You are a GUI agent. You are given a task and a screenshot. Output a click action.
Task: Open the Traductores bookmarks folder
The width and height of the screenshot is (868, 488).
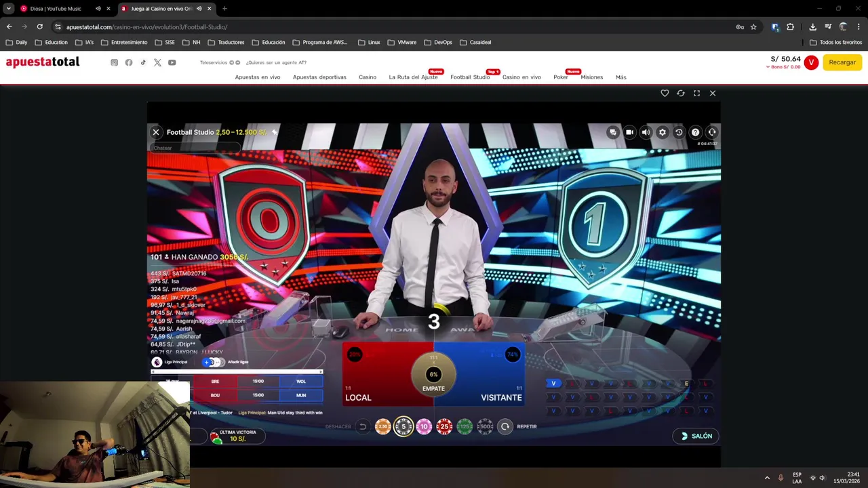click(x=226, y=42)
